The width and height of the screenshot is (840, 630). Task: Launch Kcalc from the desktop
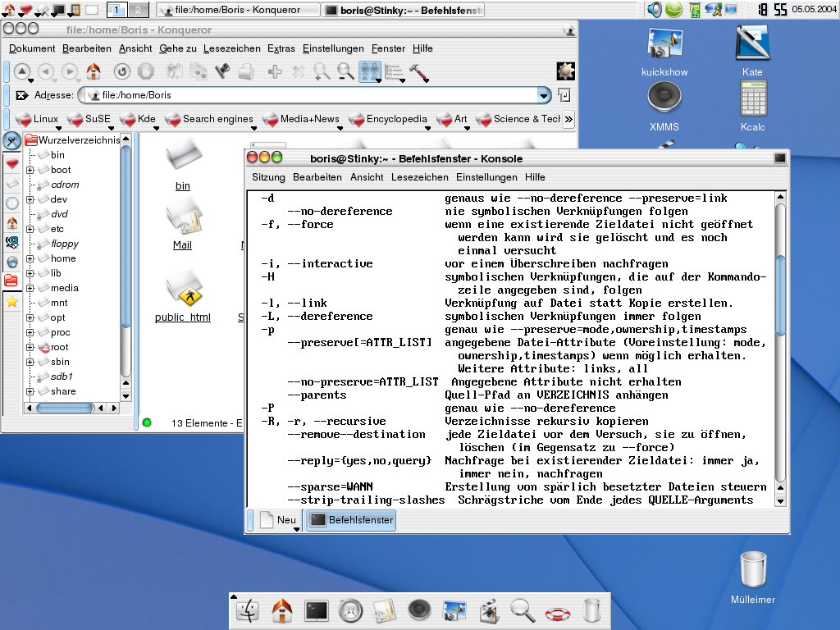[x=753, y=98]
